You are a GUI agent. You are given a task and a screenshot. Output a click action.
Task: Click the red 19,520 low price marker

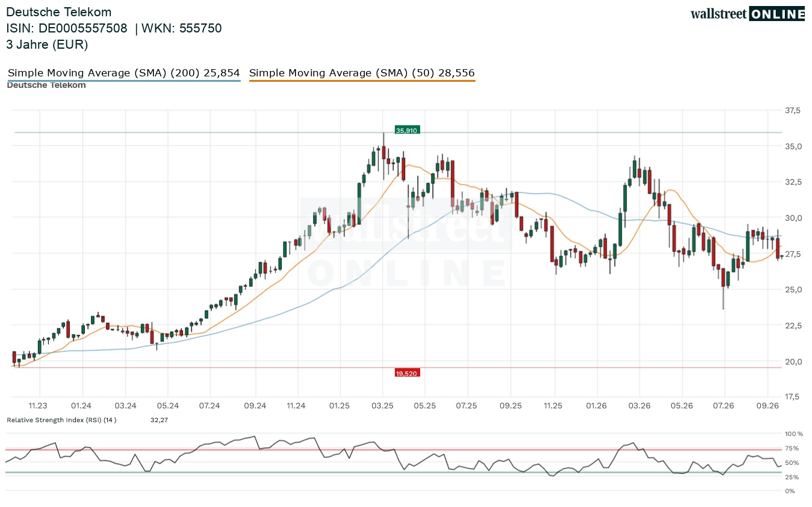[407, 373]
